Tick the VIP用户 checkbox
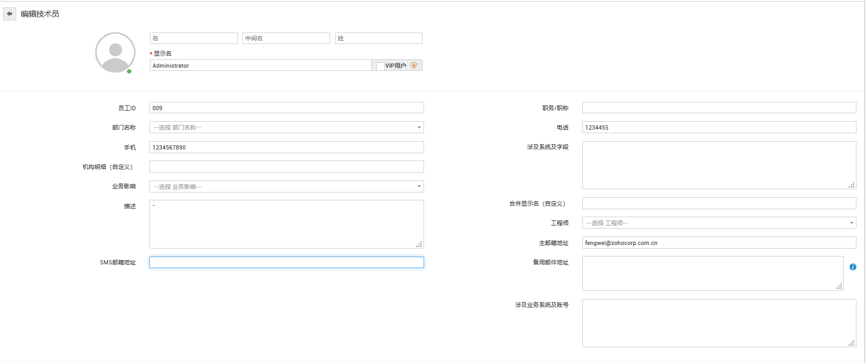The height and width of the screenshot is (363, 868). [x=380, y=66]
